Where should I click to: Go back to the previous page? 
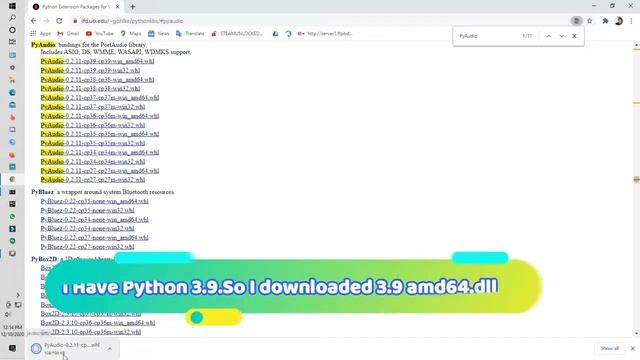[33, 21]
